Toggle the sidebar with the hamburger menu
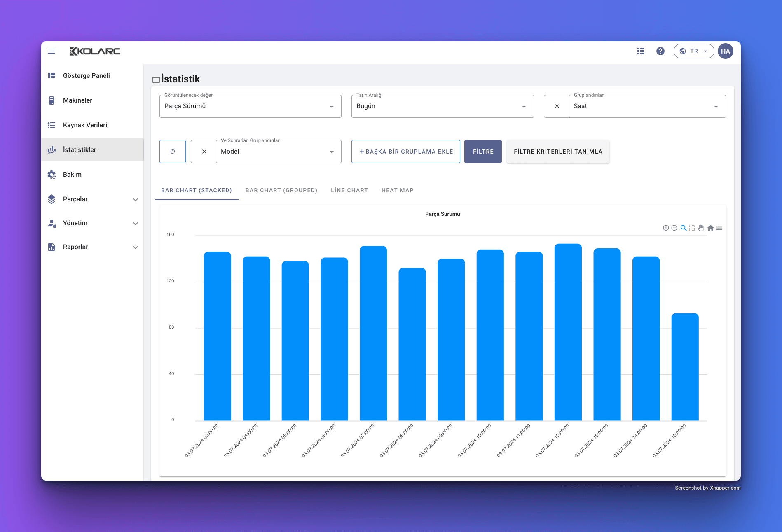Viewport: 782px width, 532px height. [52, 51]
